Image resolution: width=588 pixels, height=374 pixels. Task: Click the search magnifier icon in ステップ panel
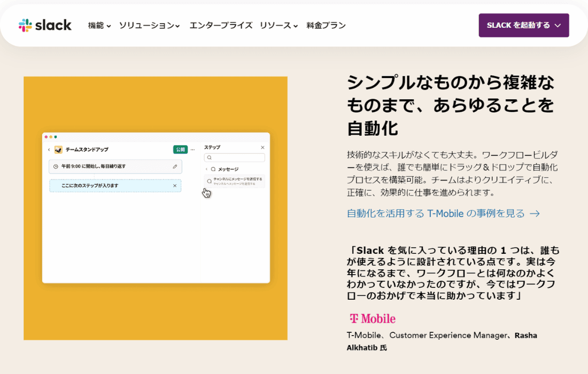[209, 158]
